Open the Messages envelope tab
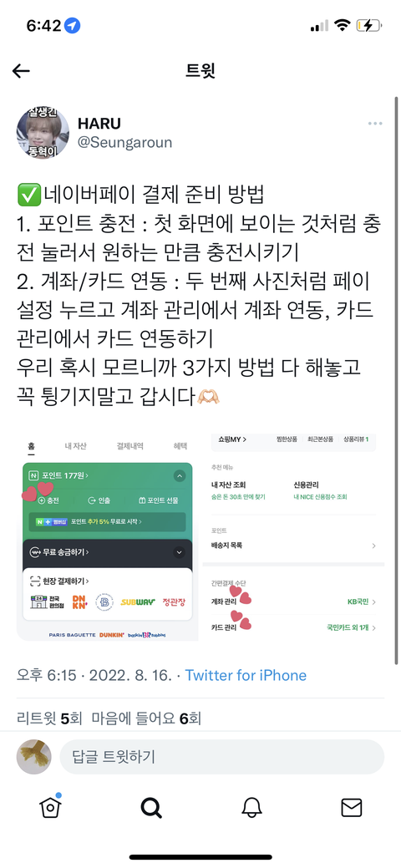401x868 pixels. 351,808
